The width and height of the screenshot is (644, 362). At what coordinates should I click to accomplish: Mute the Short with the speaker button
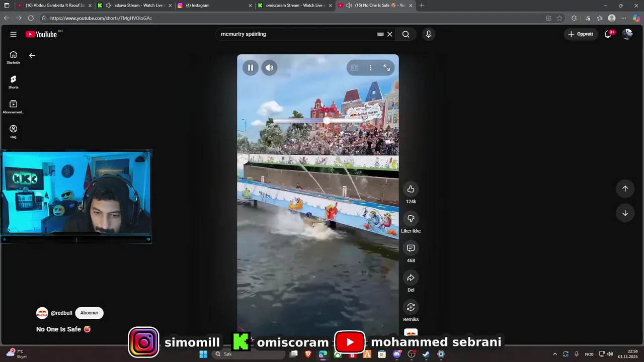(x=270, y=68)
